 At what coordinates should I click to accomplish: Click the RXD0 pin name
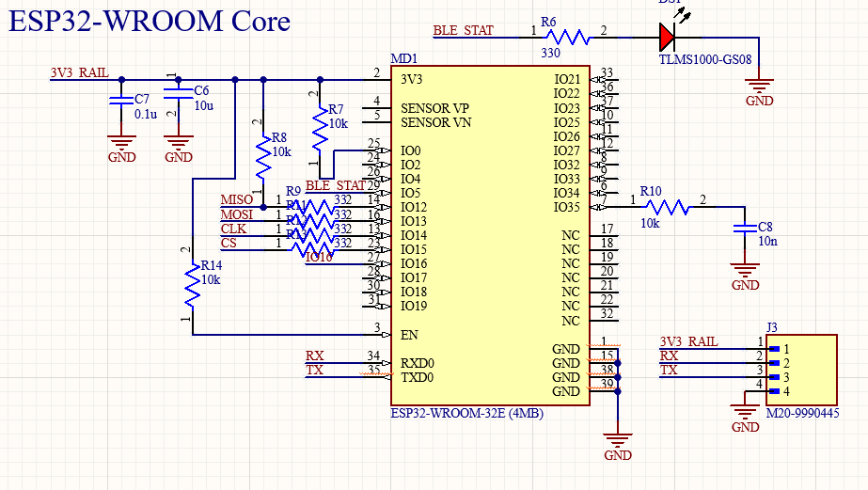(418, 363)
